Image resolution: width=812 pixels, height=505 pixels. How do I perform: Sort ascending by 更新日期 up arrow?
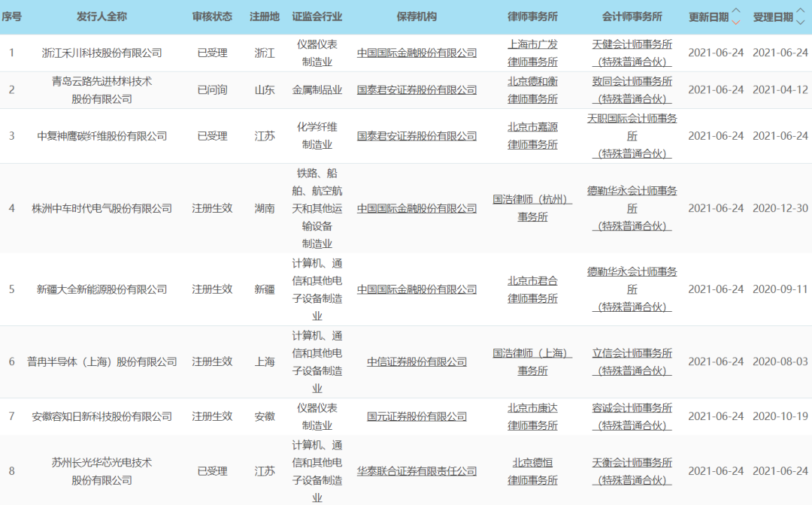pos(736,11)
